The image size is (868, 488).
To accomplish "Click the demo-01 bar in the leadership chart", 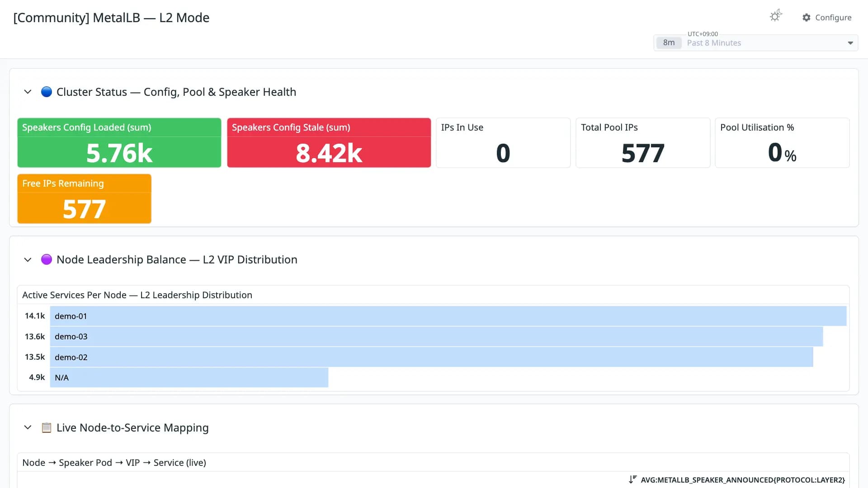I will pyautogui.click(x=448, y=316).
